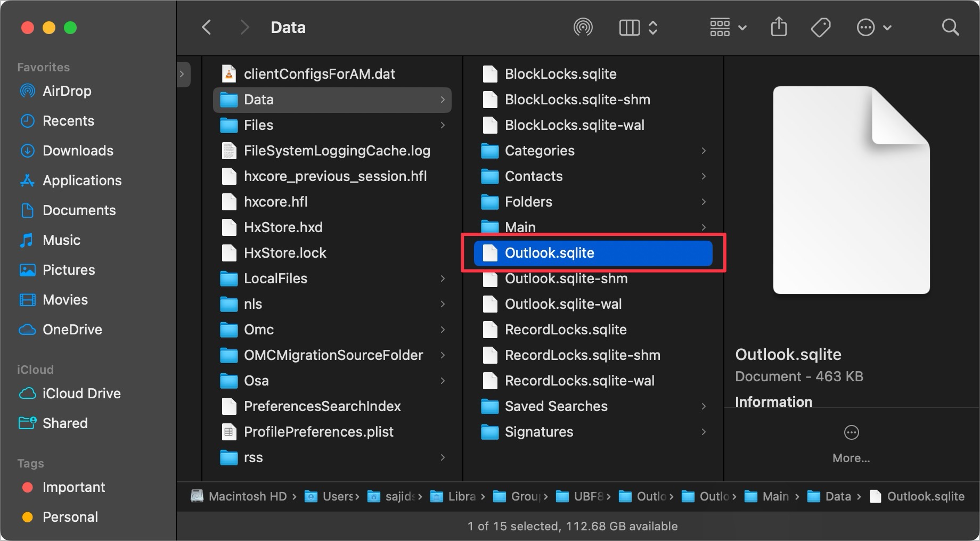Open Finder search from the toolbar
This screenshot has height=541, width=980.
click(x=950, y=27)
